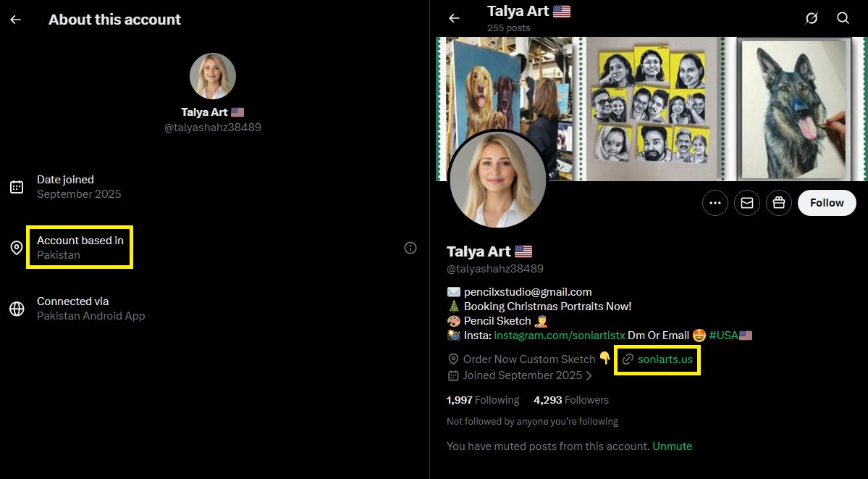The width and height of the screenshot is (868, 479).
Task: Unmute posts from this account
Action: [672, 446]
